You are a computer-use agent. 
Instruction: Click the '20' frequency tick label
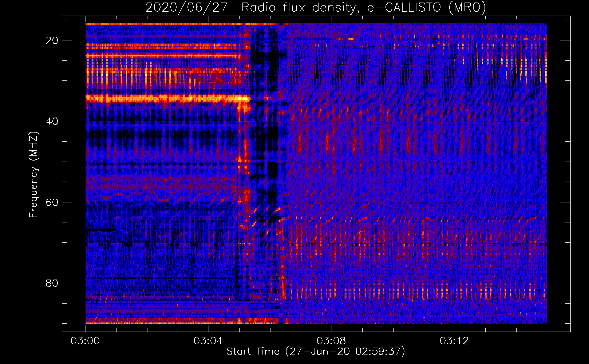click(x=52, y=40)
